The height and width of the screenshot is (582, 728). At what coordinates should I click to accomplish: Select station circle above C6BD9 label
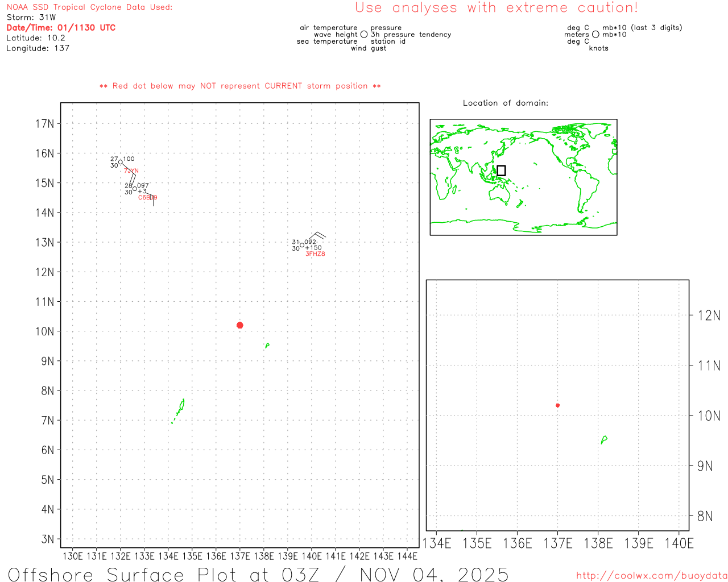coord(135,189)
